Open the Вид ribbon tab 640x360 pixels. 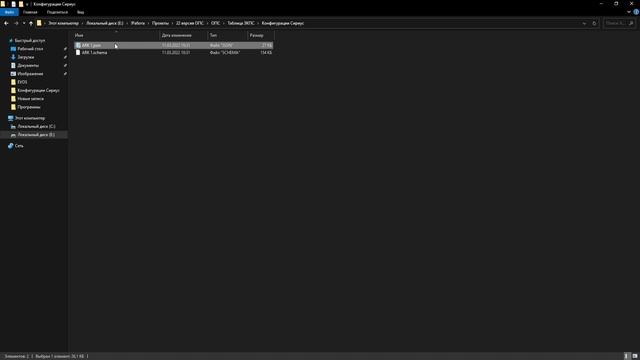pyautogui.click(x=81, y=12)
